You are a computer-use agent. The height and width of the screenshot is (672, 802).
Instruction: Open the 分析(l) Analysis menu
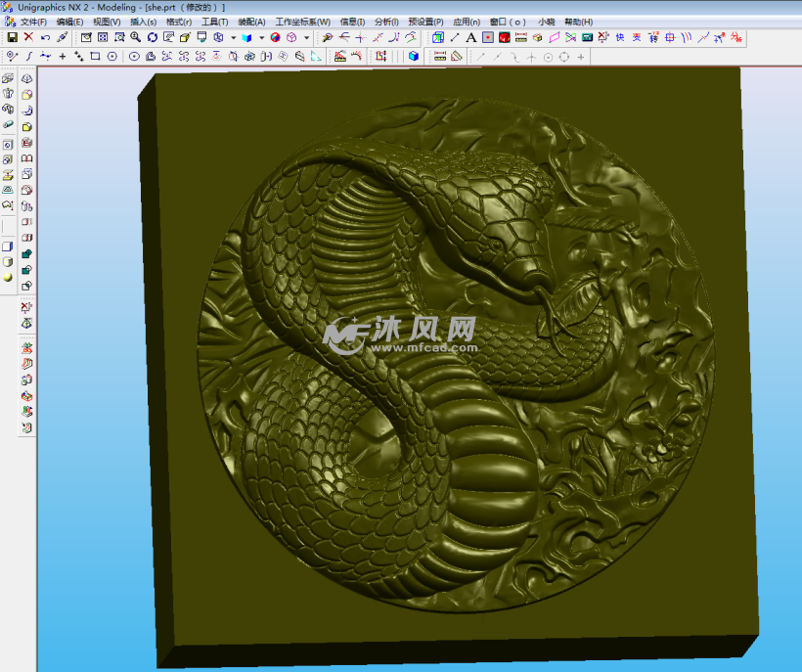point(386,22)
